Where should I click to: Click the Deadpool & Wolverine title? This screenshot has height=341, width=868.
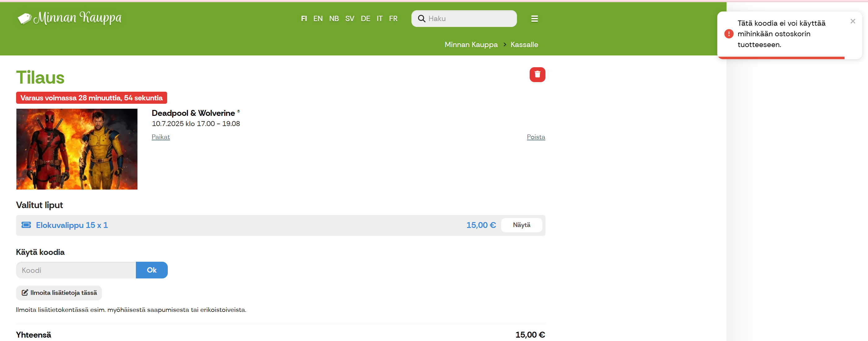pyautogui.click(x=193, y=113)
